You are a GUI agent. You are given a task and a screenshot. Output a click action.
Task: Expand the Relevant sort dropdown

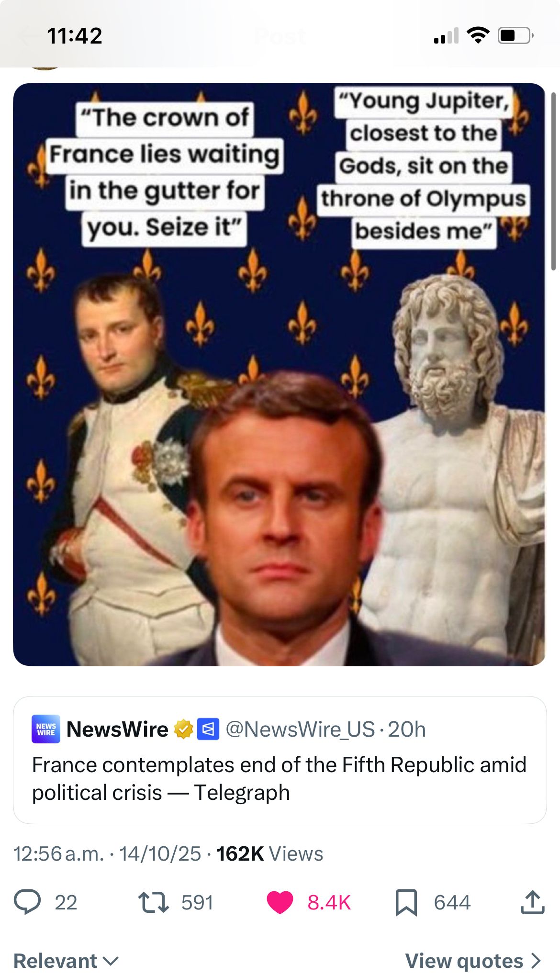(x=66, y=961)
